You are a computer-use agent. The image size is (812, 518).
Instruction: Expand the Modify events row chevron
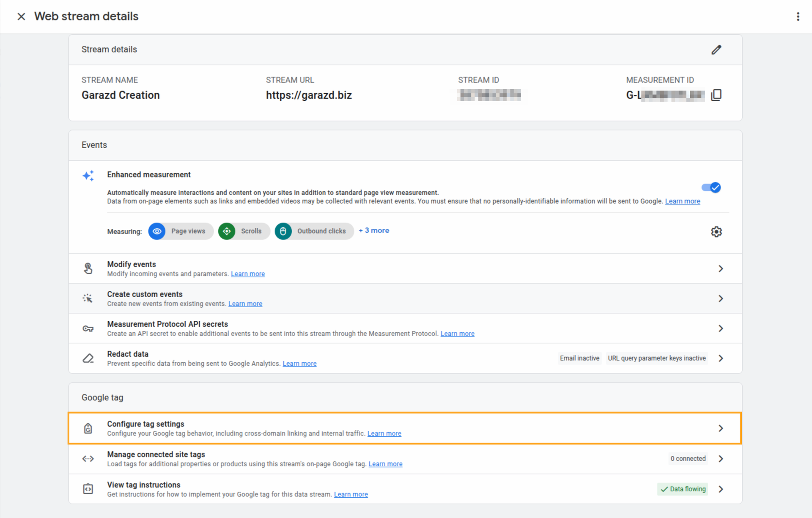pos(721,269)
